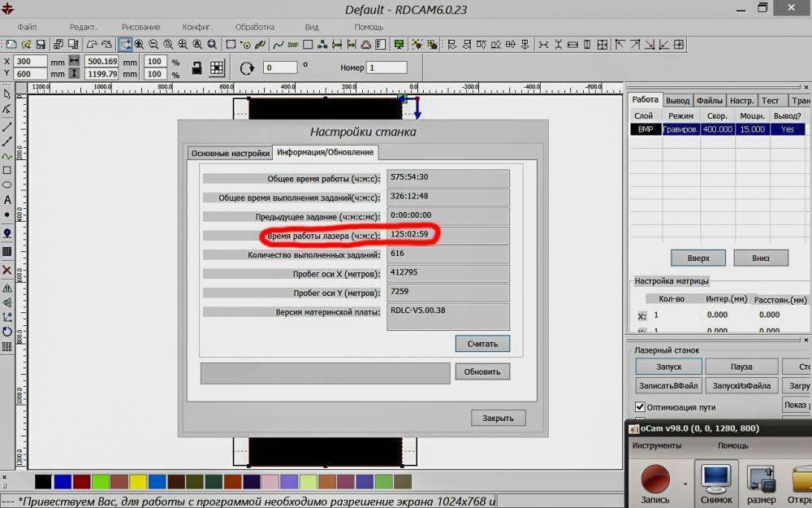The width and height of the screenshot is (812, 508).
Task: Click the oCam Снимок screenshot icon
Action: [x=715, y=480]
